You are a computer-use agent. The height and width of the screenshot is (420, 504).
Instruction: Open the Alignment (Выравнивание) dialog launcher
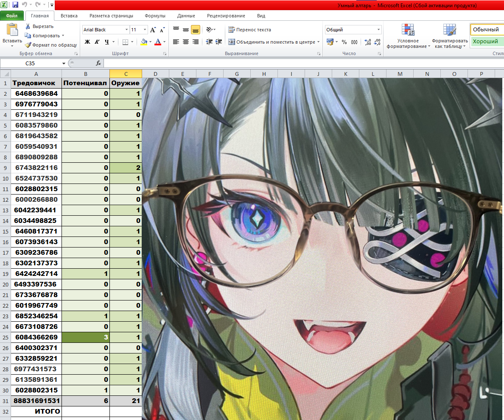pos(319,54)
